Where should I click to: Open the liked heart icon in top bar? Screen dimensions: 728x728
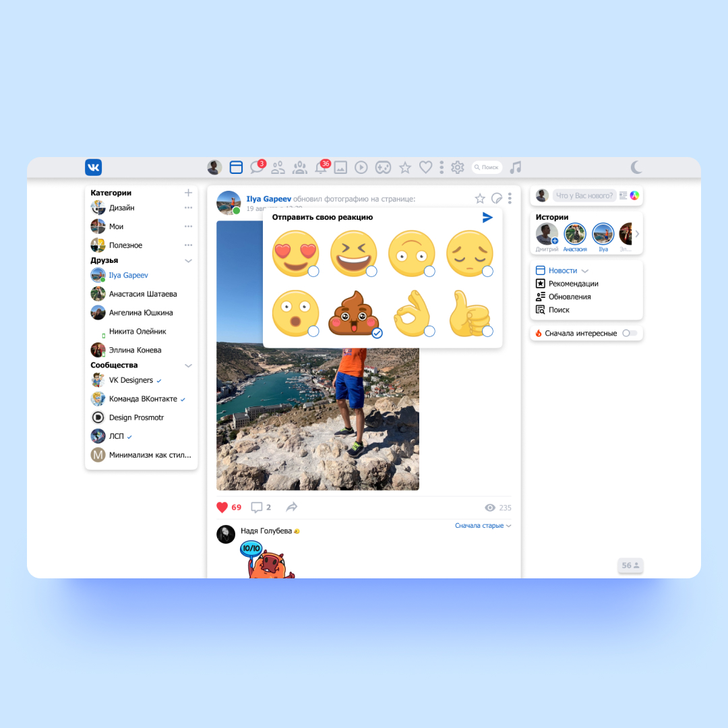425,167
